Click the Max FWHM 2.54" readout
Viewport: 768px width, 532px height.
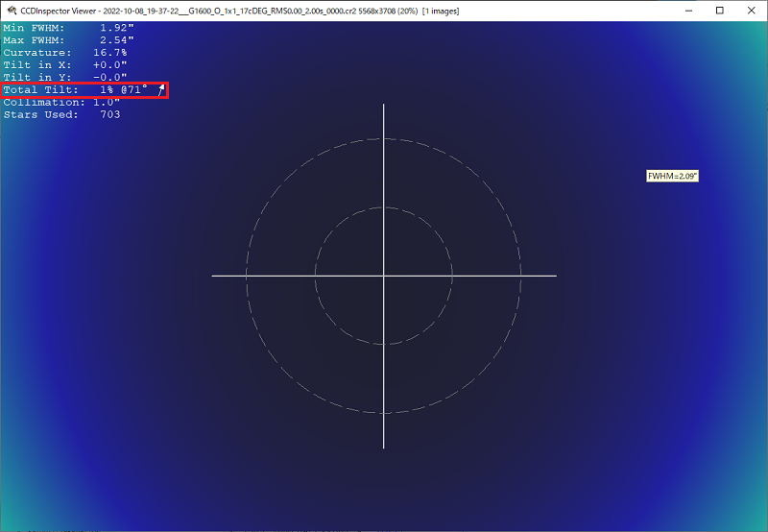pyautogui.click(x=68, y=40)
